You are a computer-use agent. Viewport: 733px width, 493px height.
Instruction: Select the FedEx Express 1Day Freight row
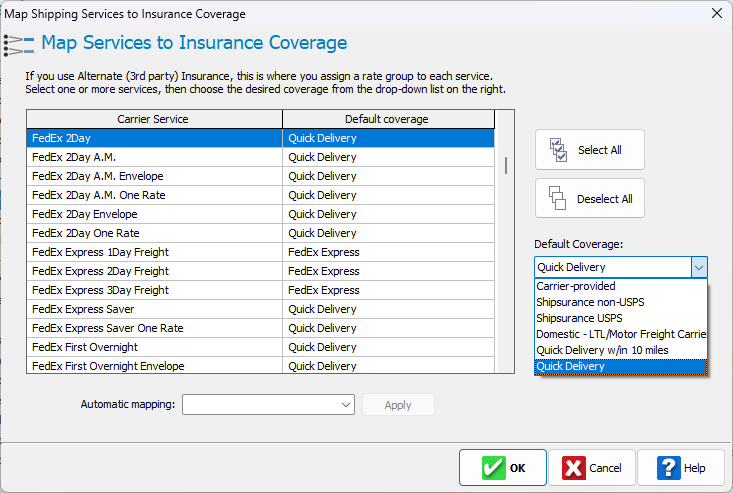pos(153,252)
